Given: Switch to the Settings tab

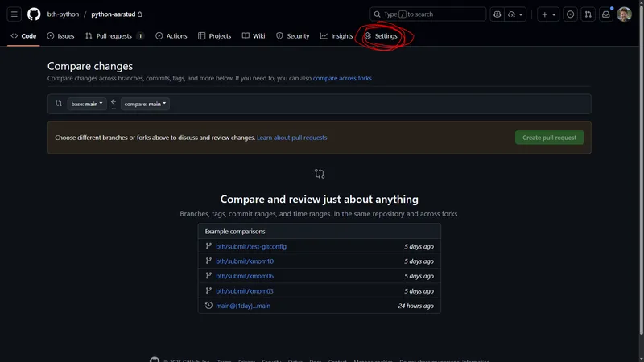Looking at the screenshot, I should pos(381,36).
